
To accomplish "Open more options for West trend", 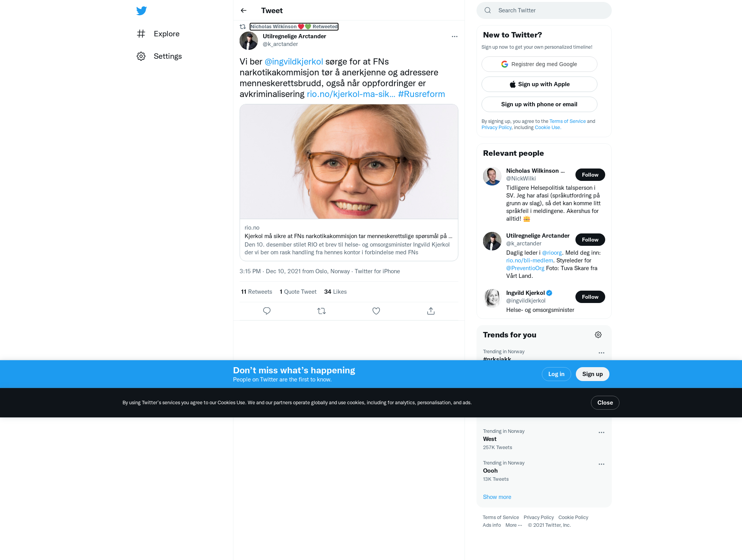I will tap(601, 432).
